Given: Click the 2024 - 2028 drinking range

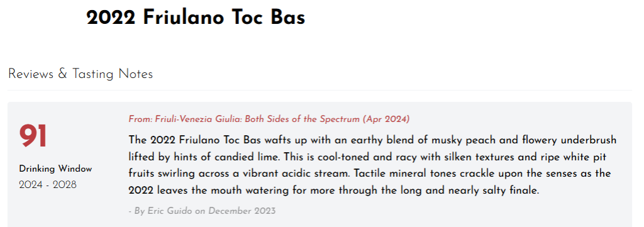Looking at the screenshot, I should (x=48, y=185).
